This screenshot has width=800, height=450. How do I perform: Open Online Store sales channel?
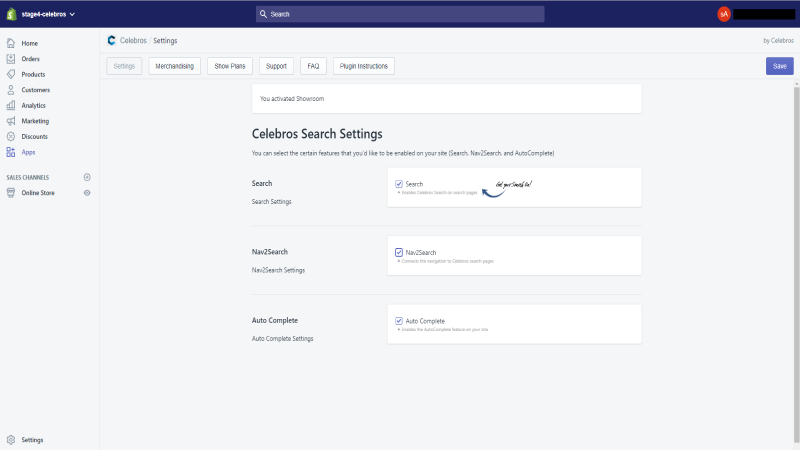point(38,193)
